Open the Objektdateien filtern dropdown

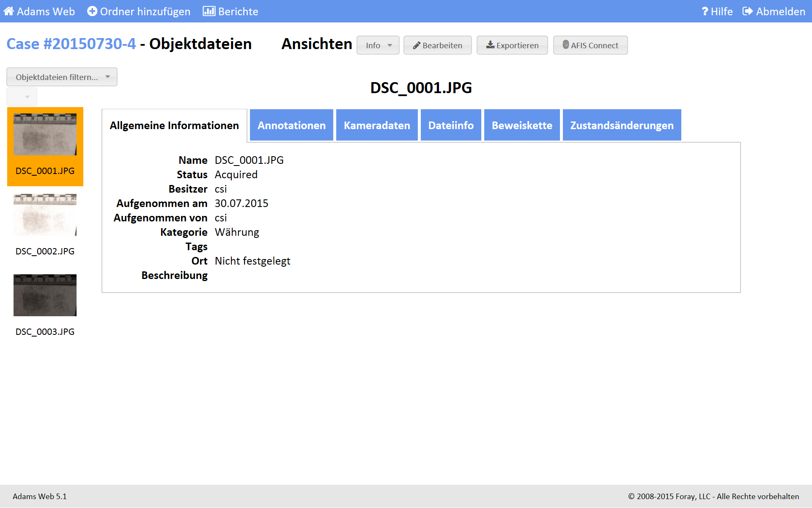62,77
